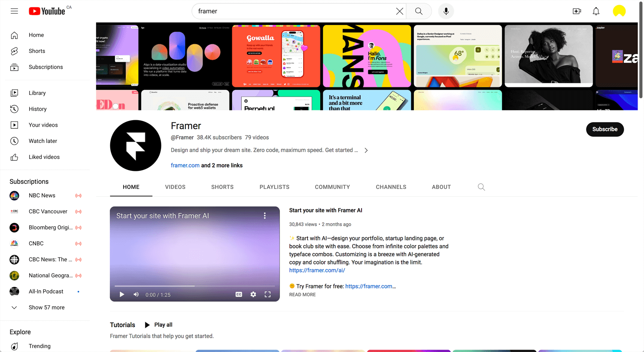This screenshot has width=644, height=352.
Task: Switch to the SHORTS tab
Action: [222, 187]
